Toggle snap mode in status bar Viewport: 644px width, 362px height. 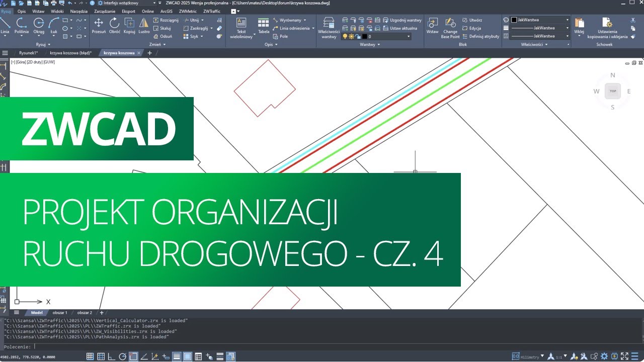tap(90, 356)
